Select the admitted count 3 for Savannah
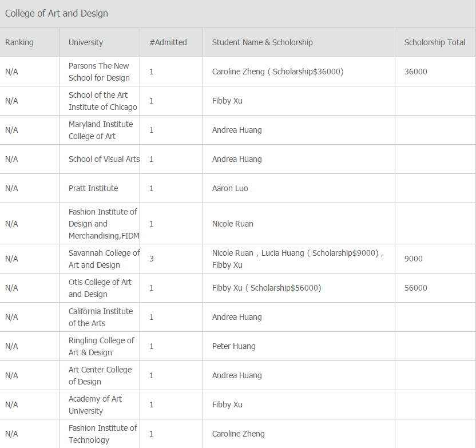Viewport: 476px width, 448px height. pyautogui.click(x=152, y=259)
